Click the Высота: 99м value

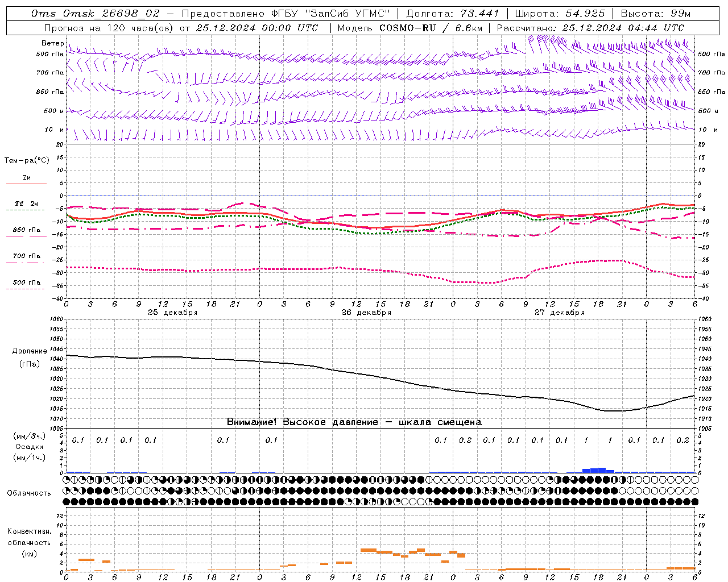coord(656,13)
